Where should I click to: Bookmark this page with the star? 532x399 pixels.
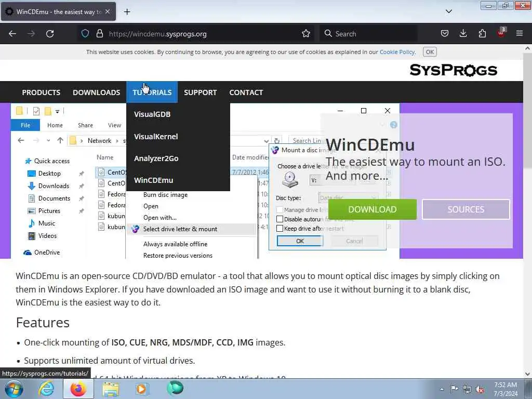point(305,34)
